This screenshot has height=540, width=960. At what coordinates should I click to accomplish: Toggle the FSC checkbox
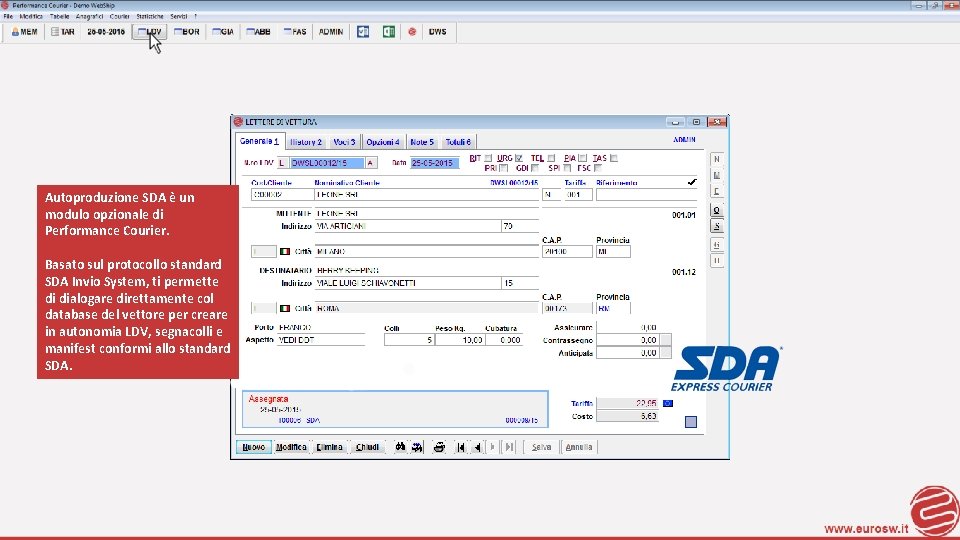(598, 168)
